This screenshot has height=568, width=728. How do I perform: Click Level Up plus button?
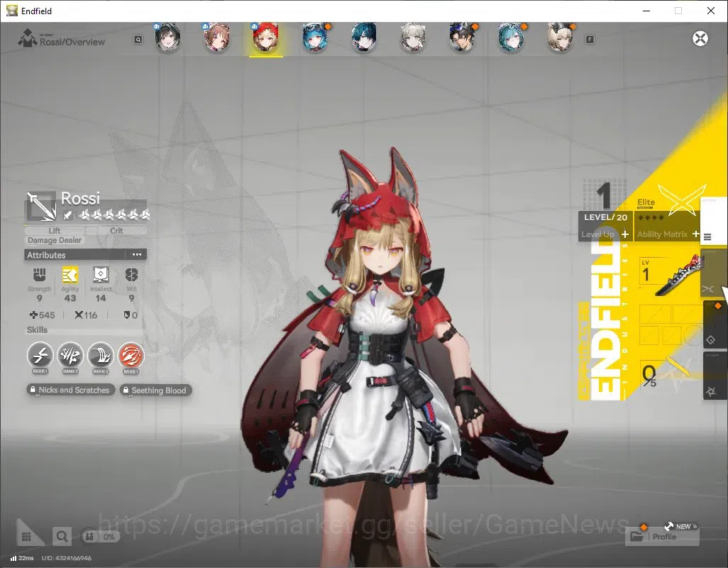[625, 234]
